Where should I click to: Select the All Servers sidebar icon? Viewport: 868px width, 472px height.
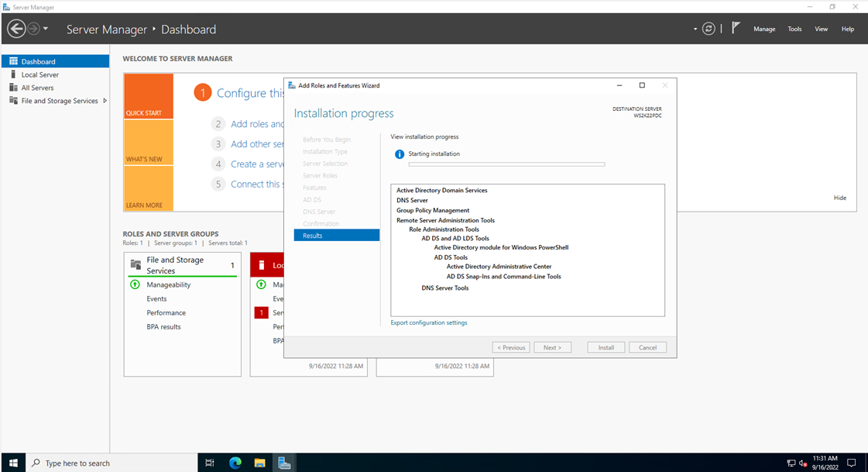tap(13, 87)
